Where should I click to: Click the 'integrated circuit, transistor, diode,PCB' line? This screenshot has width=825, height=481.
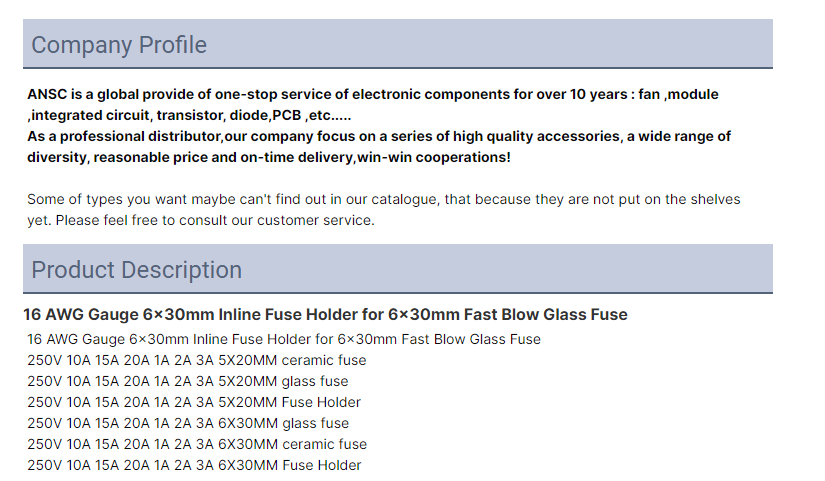189,115
